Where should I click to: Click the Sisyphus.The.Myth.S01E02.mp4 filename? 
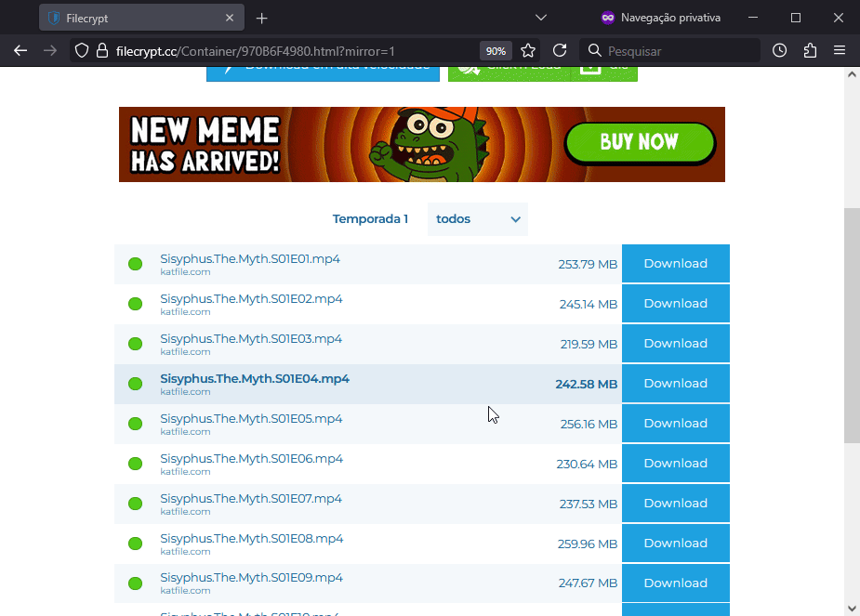point(251,298)
